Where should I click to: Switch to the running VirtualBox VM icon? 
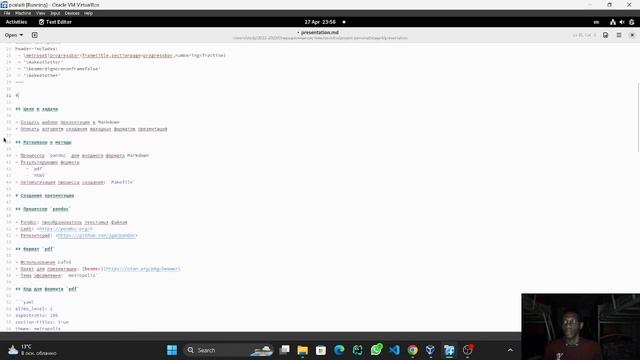pyautogui.click(x=449, y=350)
